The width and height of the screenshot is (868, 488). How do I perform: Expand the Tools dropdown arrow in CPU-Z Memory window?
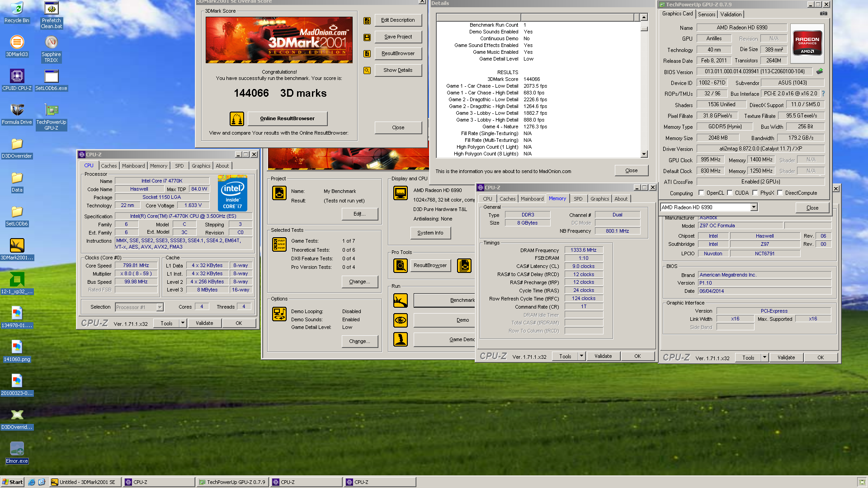(581, 356)
